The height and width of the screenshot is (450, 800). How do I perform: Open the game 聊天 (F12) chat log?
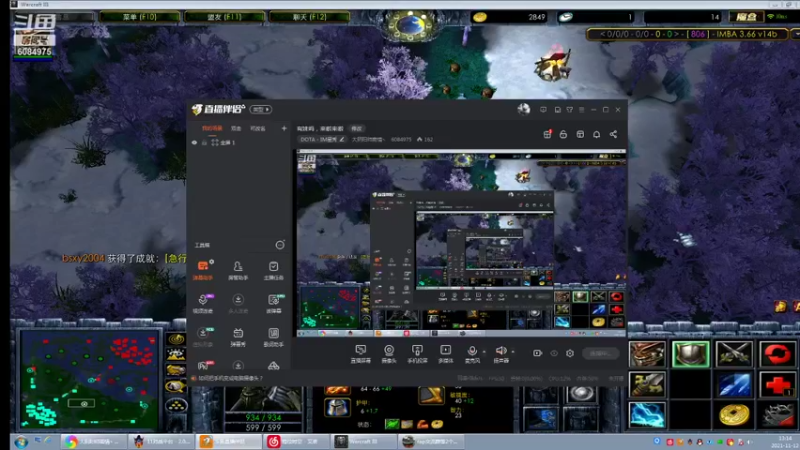point(310,17)
